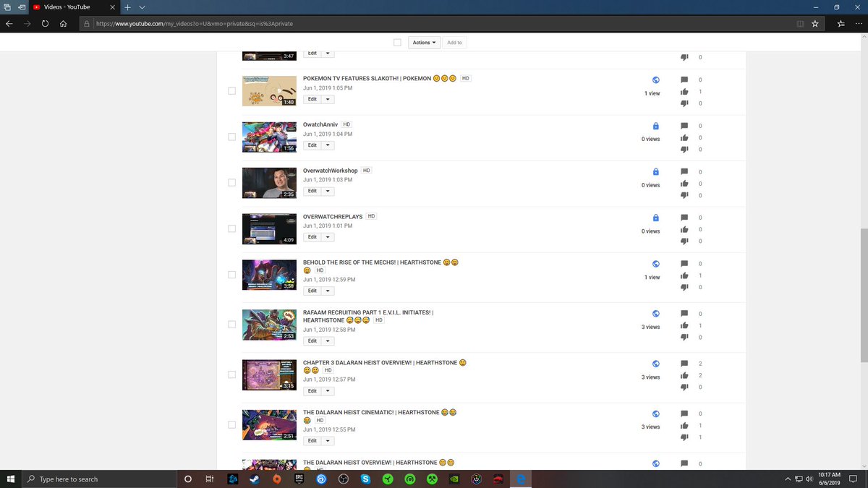Image resolution: width=868 pixels, height=488 pixels.
Task: Click Edit for POKEMON TV FEATURES SLAKOTH
Action: 312,99
